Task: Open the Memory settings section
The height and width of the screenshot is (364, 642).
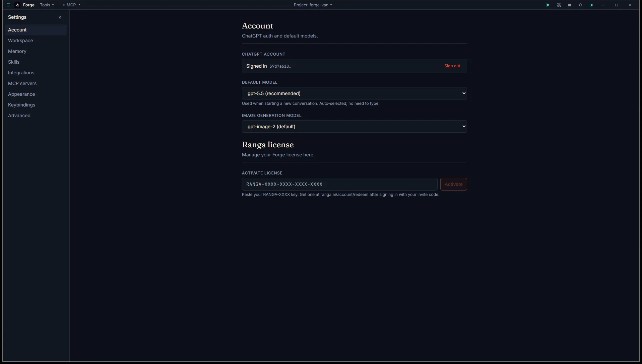Action: 36,51
